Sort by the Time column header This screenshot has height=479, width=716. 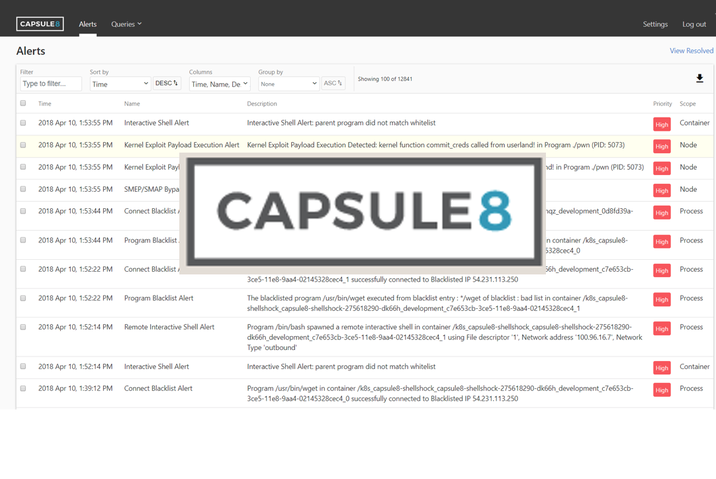[45, 104]
